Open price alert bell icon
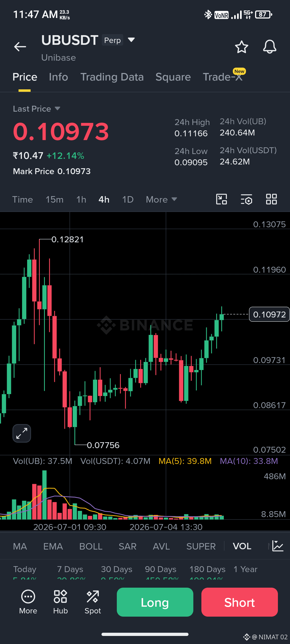Image resolution: width=290 pixels, height=644 pixels. pos(270,47)
